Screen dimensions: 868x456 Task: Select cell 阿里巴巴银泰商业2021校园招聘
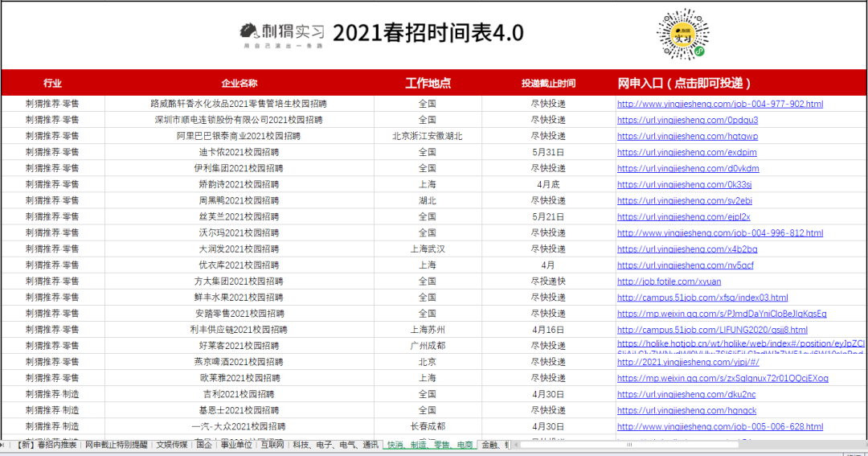click(240, 136)
